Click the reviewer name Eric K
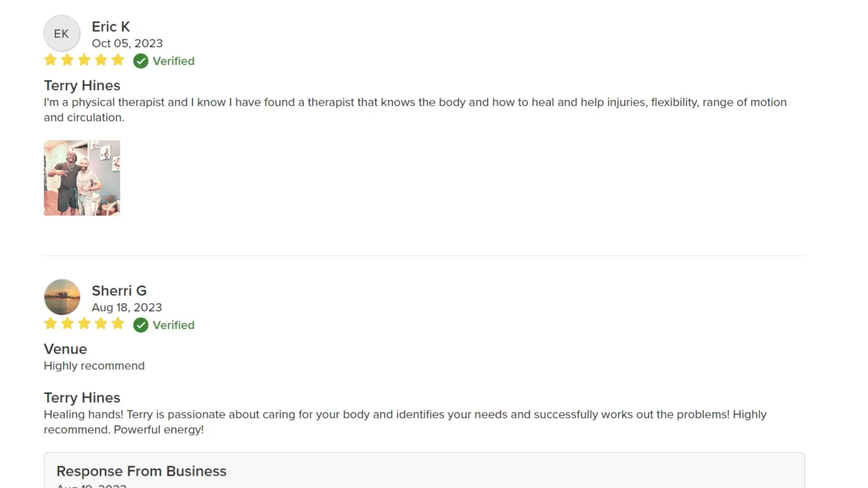Viewport: 868px width, 488px height. point(111,27)
